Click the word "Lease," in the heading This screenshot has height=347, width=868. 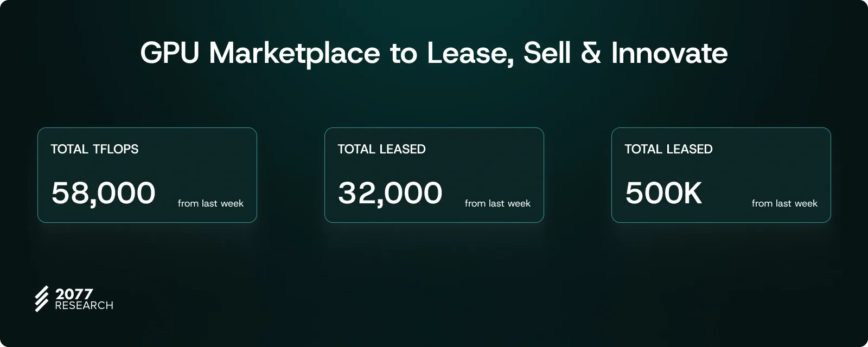[470, 53]
